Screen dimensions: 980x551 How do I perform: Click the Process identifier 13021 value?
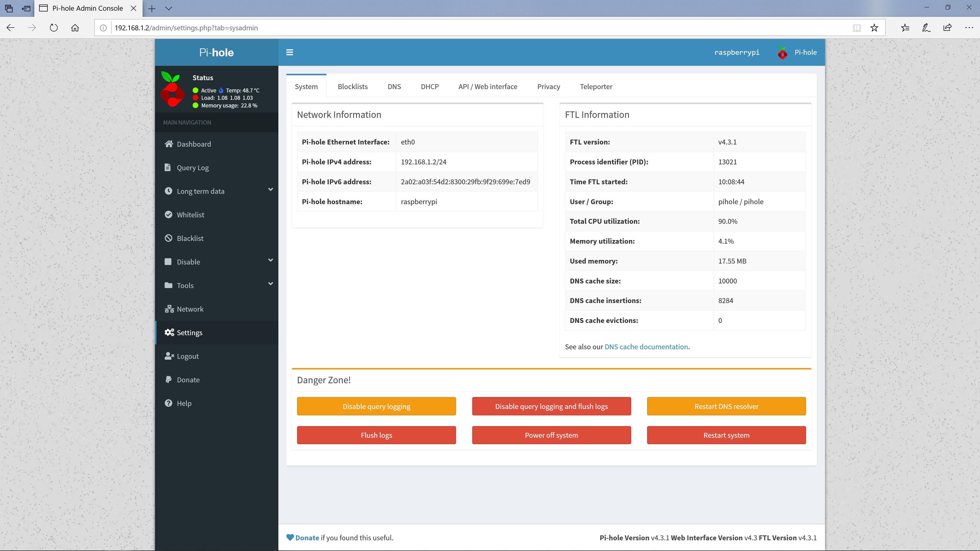coord(727,162)
